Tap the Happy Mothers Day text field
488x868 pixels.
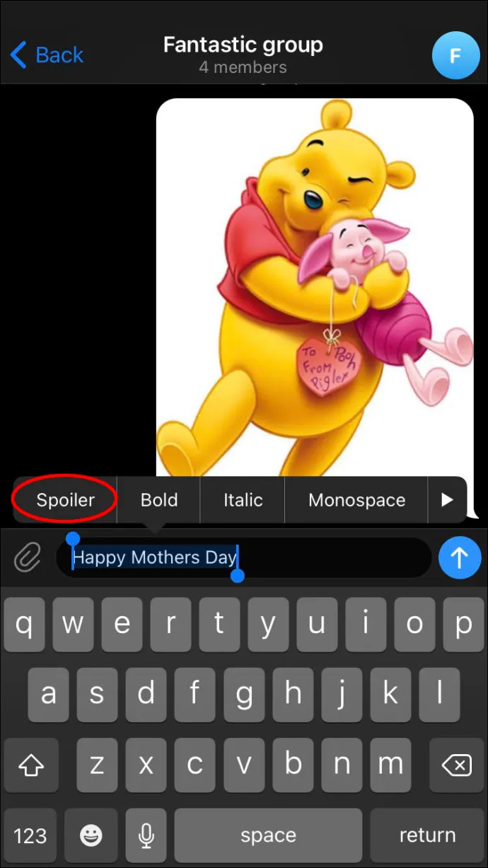243,558
